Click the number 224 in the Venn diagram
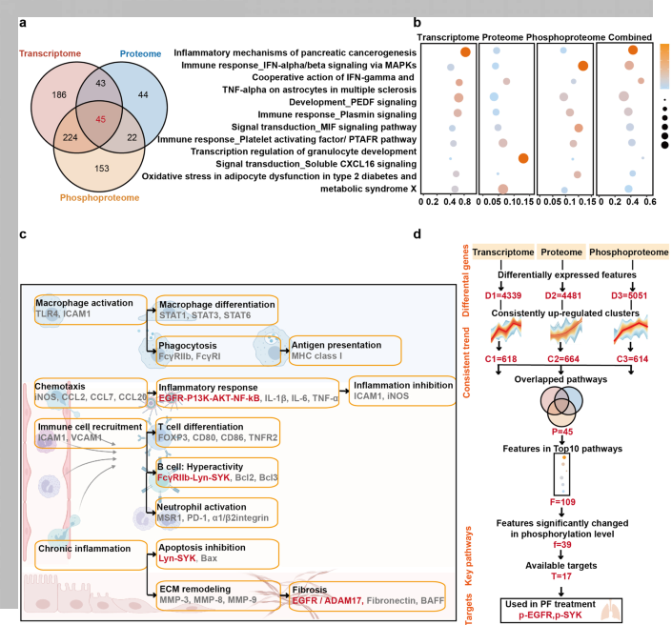The width and height of the screenshot is (672, 625). click(x=71, y=137)
